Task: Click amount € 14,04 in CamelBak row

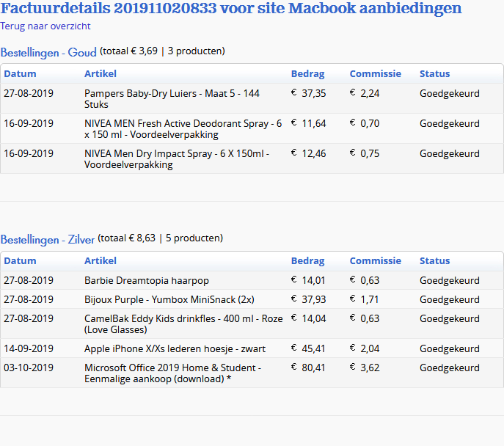Action: pos(309,318)
